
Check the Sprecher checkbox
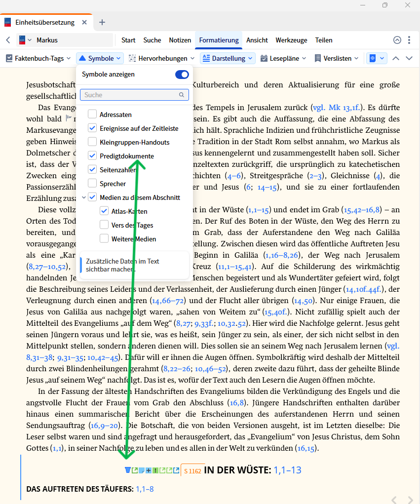tap(92, 183)
